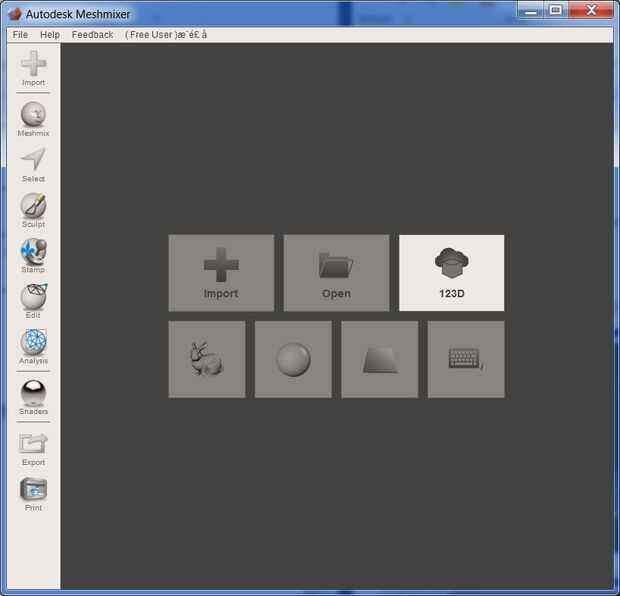Open the Analysis tool
This screenshot has height=596, width=620.
pos(33,347)
